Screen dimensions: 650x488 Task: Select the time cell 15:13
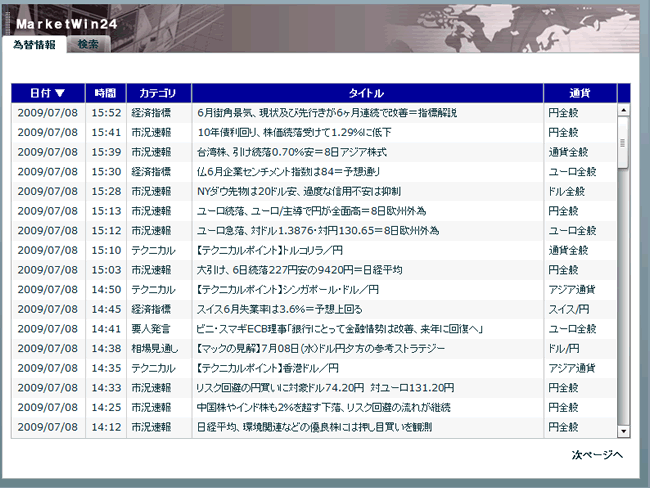(x=106, y=211)
